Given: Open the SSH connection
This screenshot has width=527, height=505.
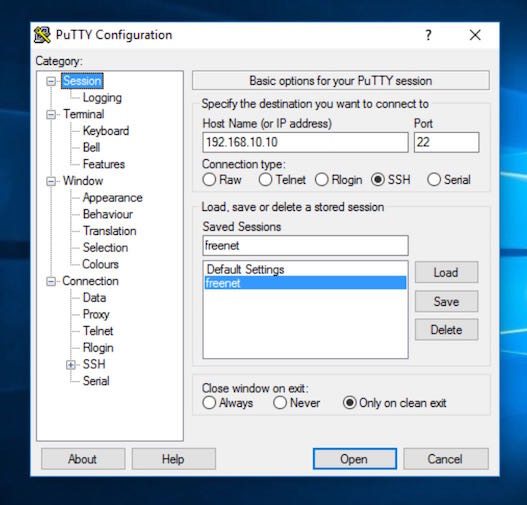Looking at the screenshot, I should 355,459.
